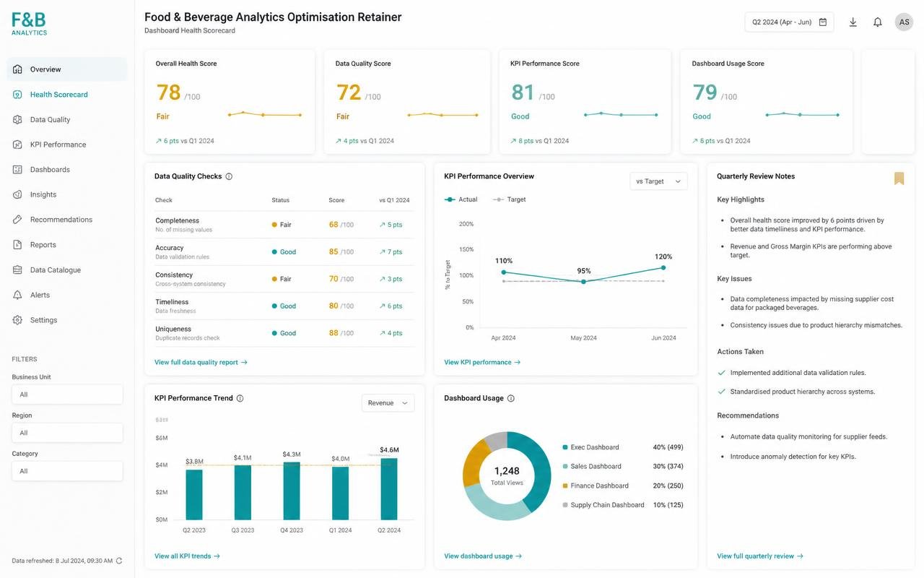This screenshot has width=924, height=578.
Task: Click the Alerts bell icon in sidebar
Action: [x=17, y=295]
